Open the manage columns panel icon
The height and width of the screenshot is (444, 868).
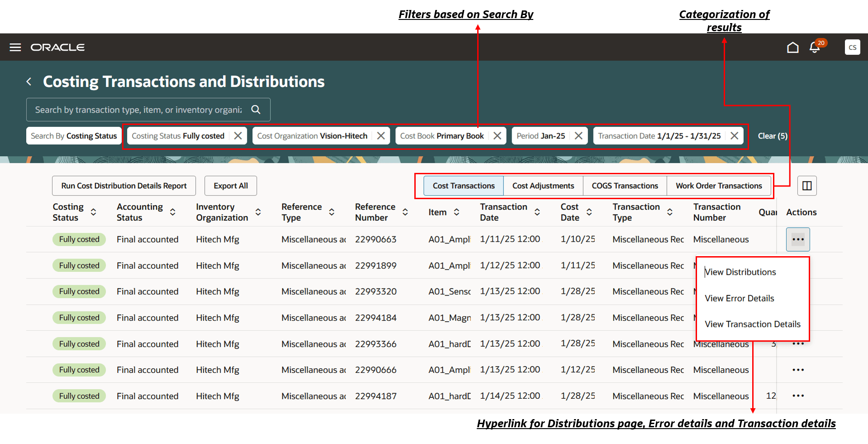point(806,186)
